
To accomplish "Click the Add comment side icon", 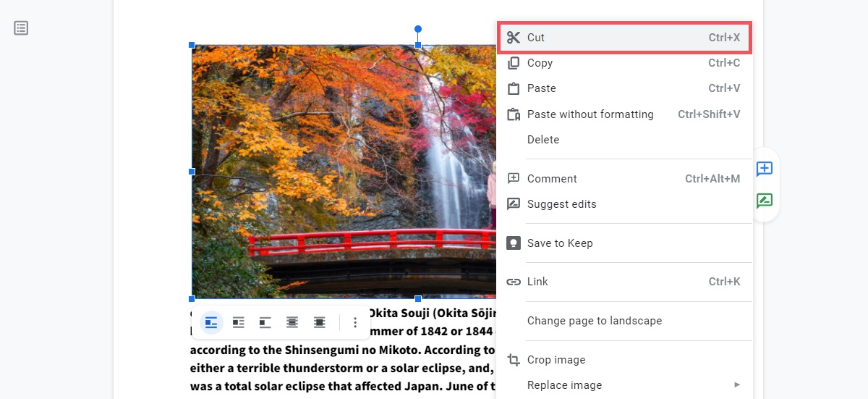I will pyautogui.click(x=765, y=169).
